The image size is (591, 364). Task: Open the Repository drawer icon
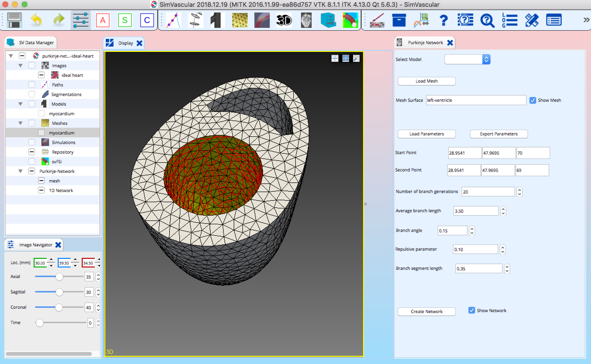click(328, 20)
